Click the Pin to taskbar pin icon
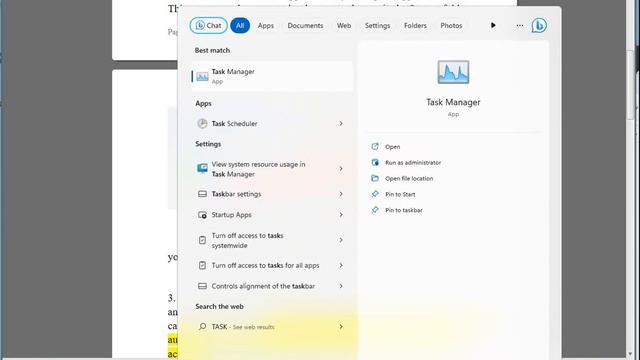Image resolution: width=640 pixels, height=360 pixels. (375, 210)
